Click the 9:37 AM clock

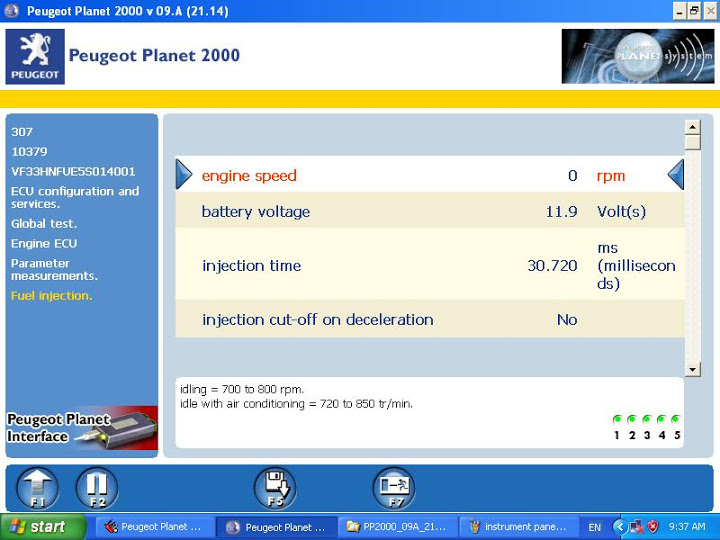tap(687, 527)
